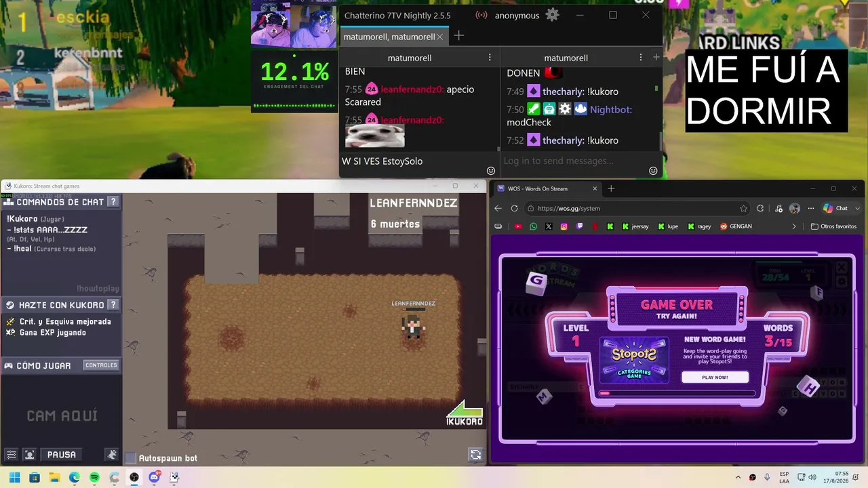
Task: Open emote picker in right chat input
Action: [653, 171]
